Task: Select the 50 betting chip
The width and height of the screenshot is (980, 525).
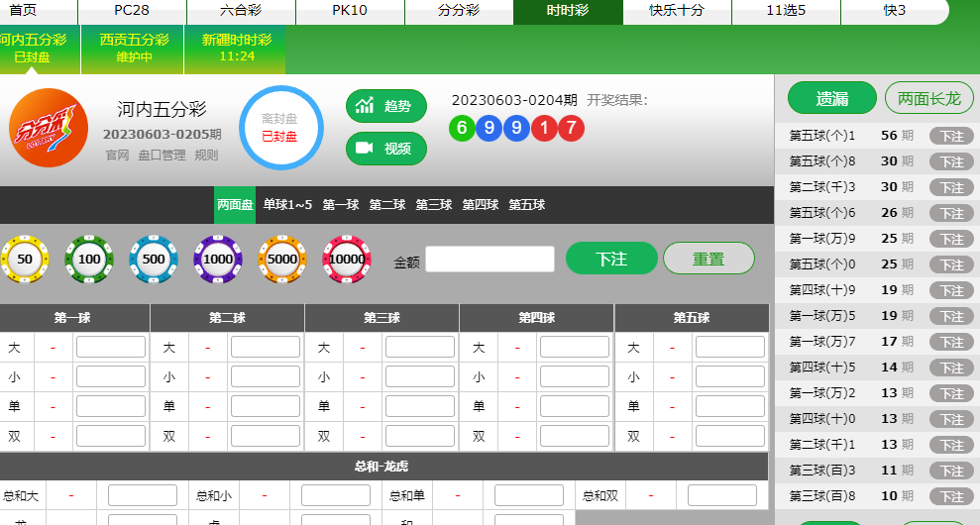Action: (x=25, y=259)
